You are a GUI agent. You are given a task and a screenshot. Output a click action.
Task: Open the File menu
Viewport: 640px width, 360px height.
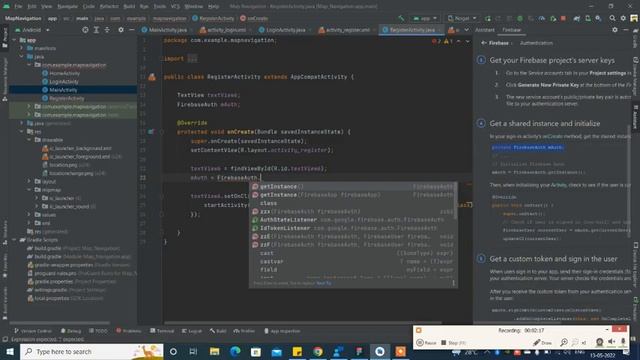coord(18,7)
